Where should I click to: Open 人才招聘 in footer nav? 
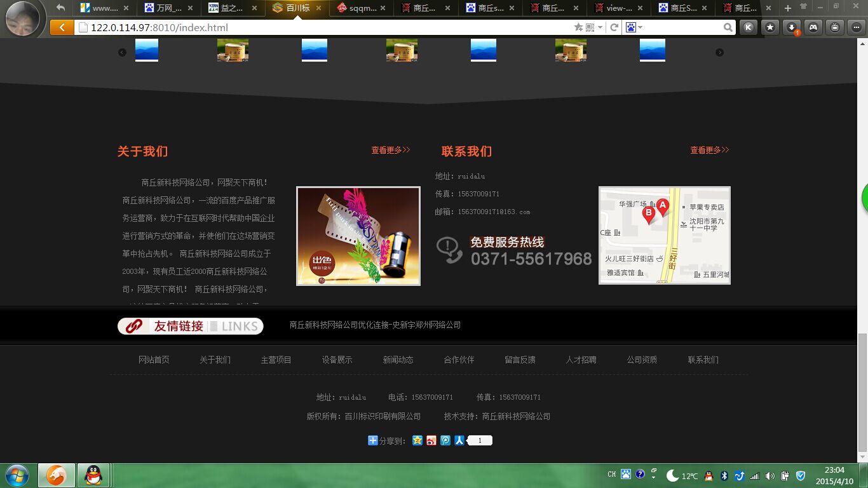coord(581,360)
